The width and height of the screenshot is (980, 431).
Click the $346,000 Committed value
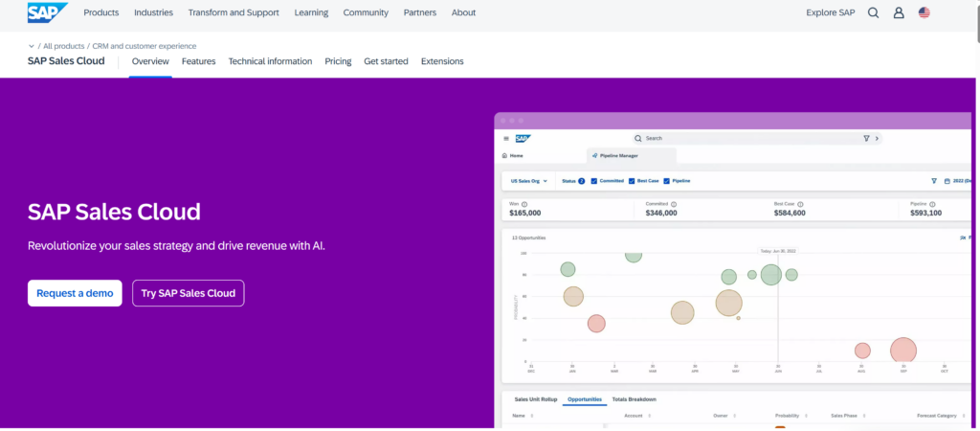[661, 214]
